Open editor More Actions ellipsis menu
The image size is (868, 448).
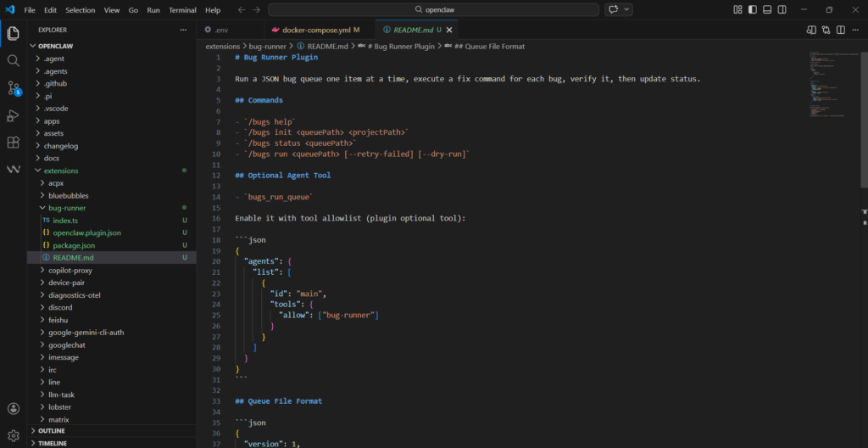coord(854,30)
